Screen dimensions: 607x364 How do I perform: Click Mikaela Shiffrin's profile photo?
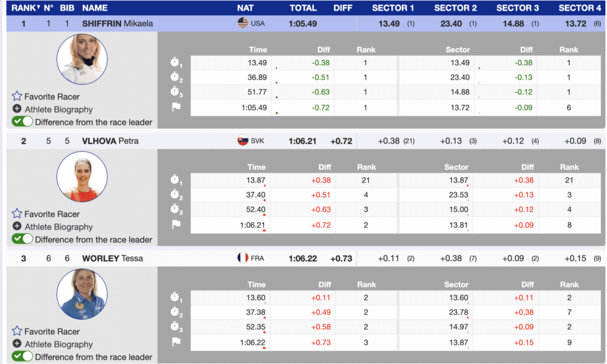tap(82, 59)
